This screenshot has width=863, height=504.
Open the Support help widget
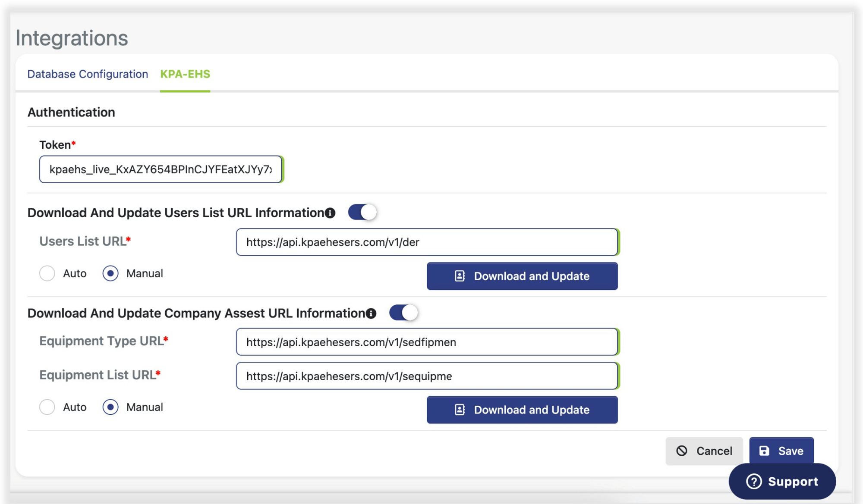[x=782, y=482]
